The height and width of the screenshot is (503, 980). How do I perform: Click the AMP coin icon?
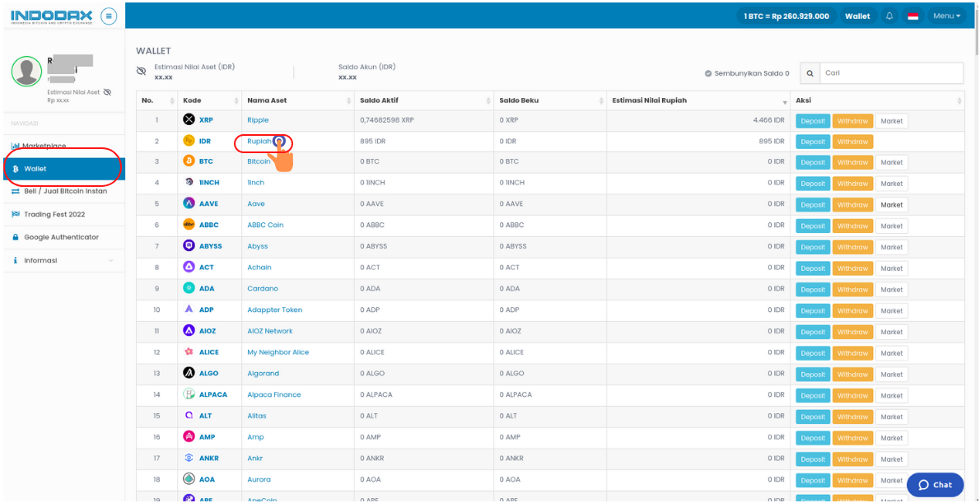(189, 437)
